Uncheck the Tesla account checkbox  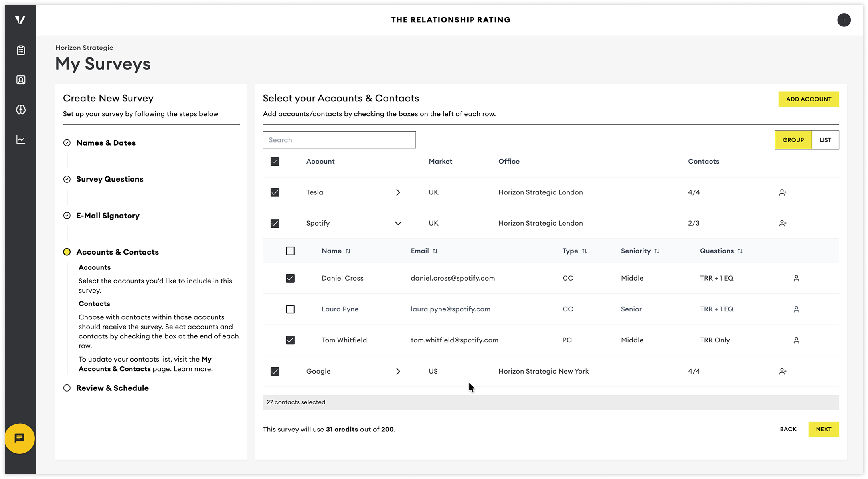coord(275,192)
